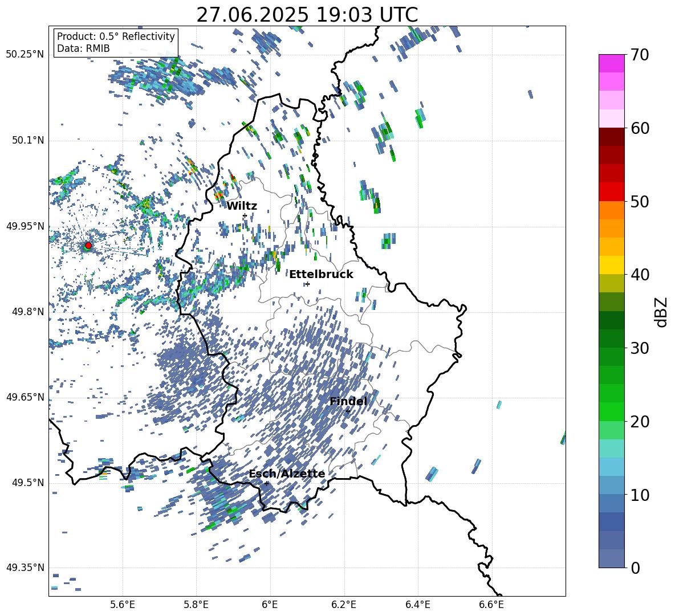Click the Esch/Alzette location cross marker
This screenshot has width=675, height=616.
[266, 483]
